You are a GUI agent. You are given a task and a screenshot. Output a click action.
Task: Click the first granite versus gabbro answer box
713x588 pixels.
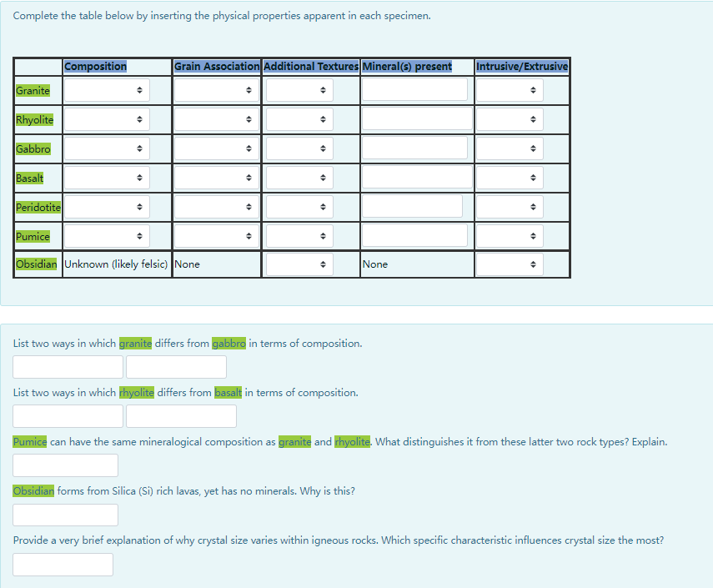coord(67,366)
